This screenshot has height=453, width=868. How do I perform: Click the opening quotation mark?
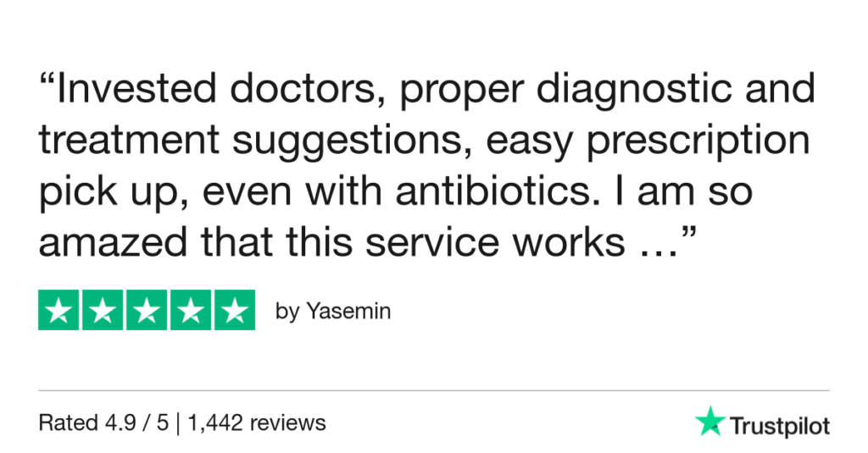(x=47, y=85)
